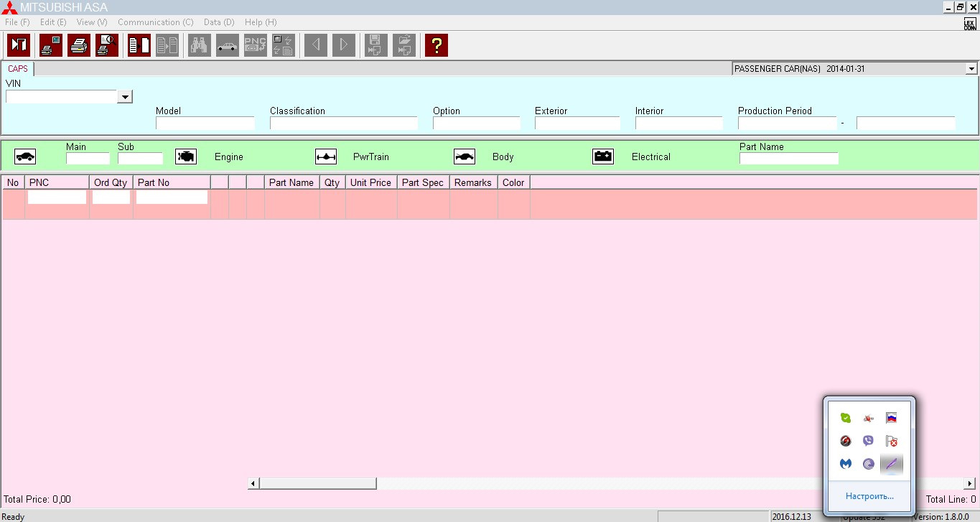The width and height of the screenshot is (980, 522).
Task: Click the Interior input field
Action: pos(679,123)
